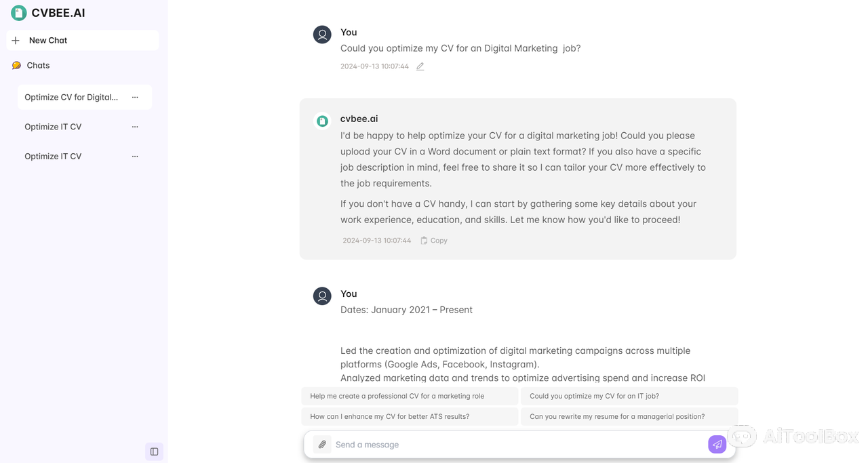868x463 pixels.
Task: Click the CVBEE.AI logo icon
Action: tap(19, 13)
